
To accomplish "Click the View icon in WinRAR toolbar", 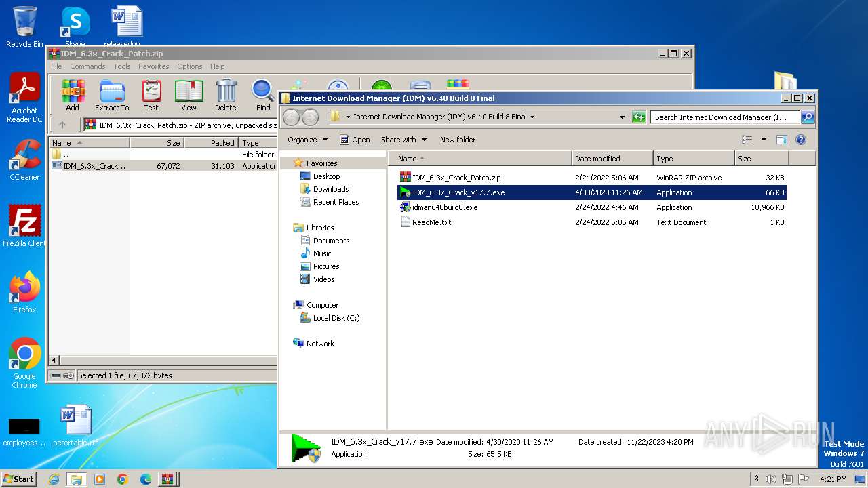I will [189, 96].
